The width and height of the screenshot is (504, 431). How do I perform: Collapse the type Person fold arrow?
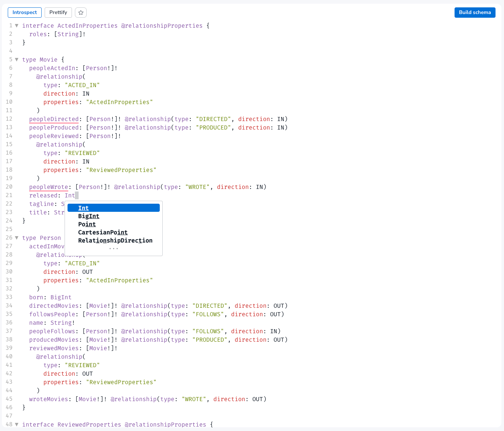[17, 238]
